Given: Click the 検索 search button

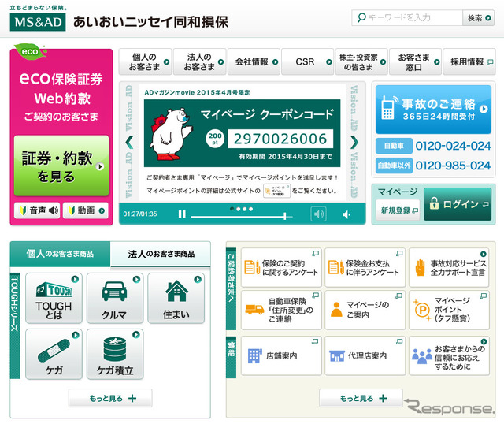Looking at the screenshot, I should [x=479, y=18].
